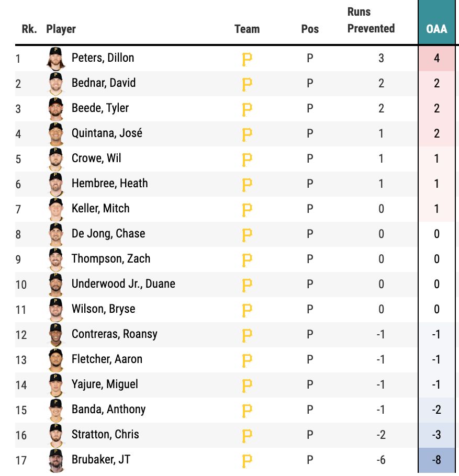Click José Quintana's player headshot
Viewport: 459px width, 476px height.
tap(56, 134)
